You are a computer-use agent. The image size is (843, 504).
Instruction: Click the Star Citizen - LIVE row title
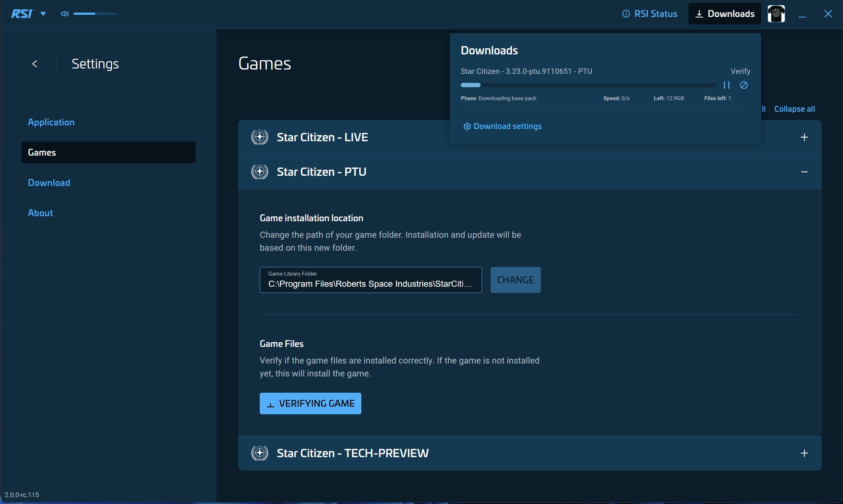322,137
